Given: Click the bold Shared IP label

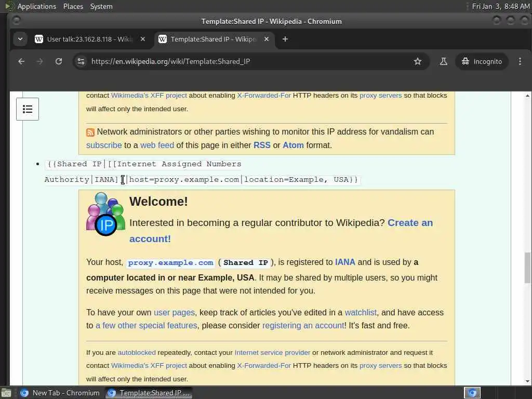Looking at the screenshot, I should click(246, 262).
